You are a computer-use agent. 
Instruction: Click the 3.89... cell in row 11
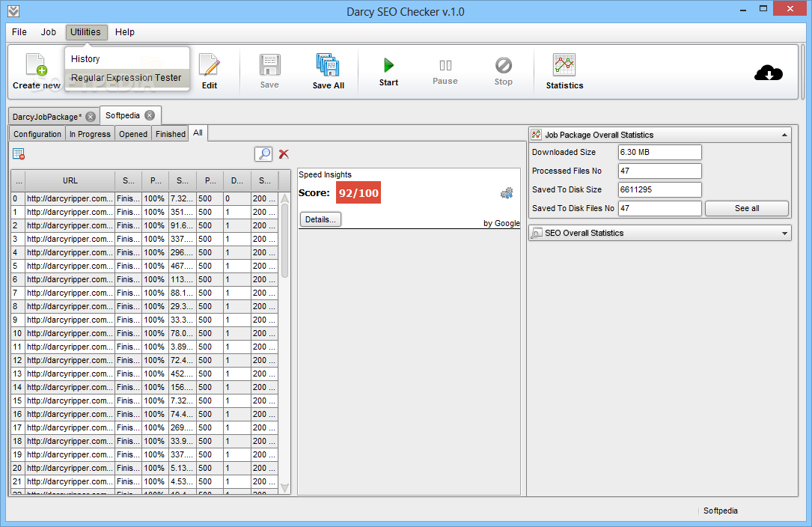183,347
